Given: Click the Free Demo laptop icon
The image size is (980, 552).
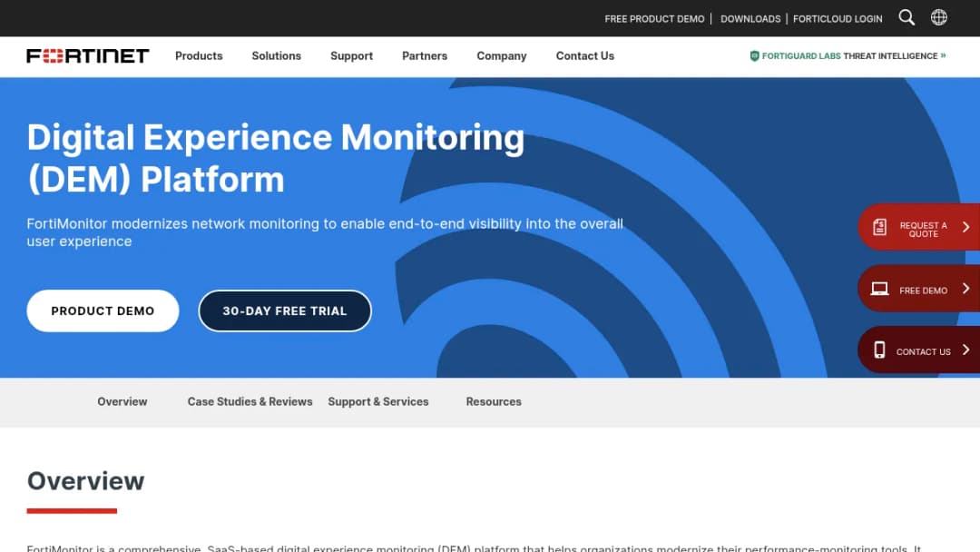Looking at the screenshot, I should click(x=879, y=288).
